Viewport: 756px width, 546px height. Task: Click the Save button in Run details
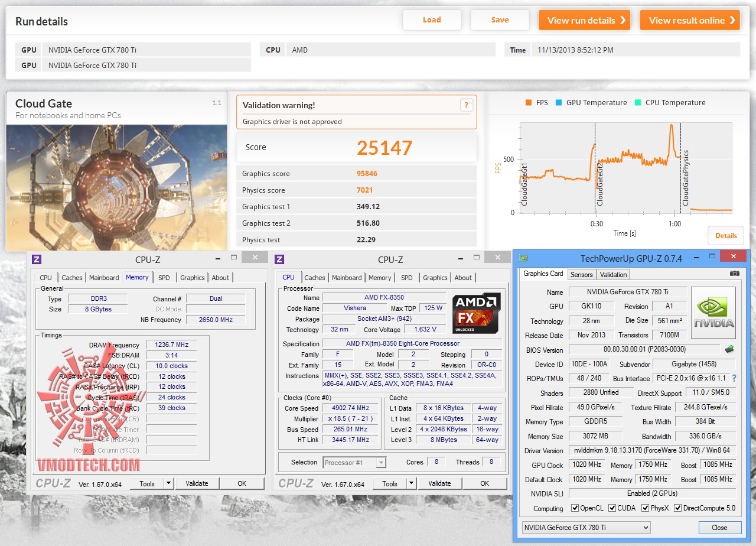tap(500, 20)
